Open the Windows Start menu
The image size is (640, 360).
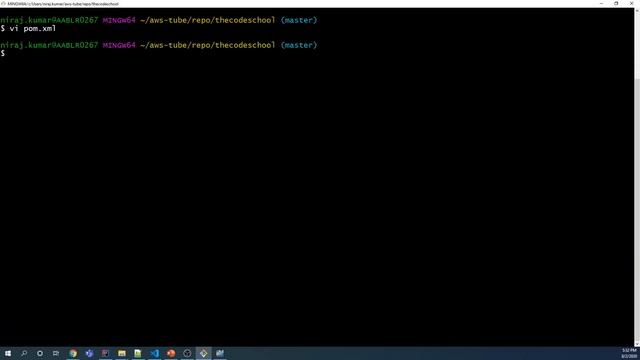point(8,353)
